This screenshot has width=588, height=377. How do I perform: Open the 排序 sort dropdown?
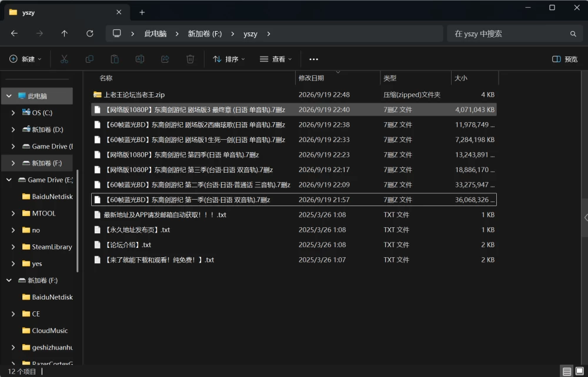tap(229, 59)
